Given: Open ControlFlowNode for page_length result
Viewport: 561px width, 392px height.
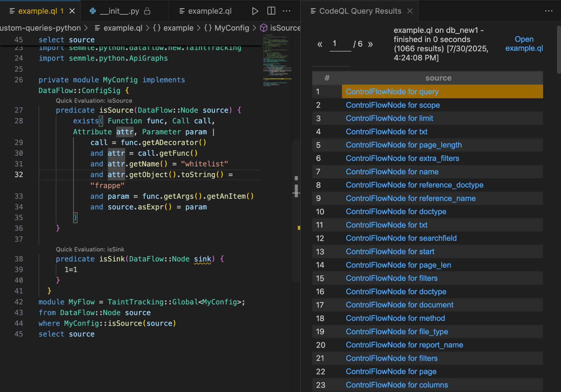Looking at the screenshot, I should 403,145.
